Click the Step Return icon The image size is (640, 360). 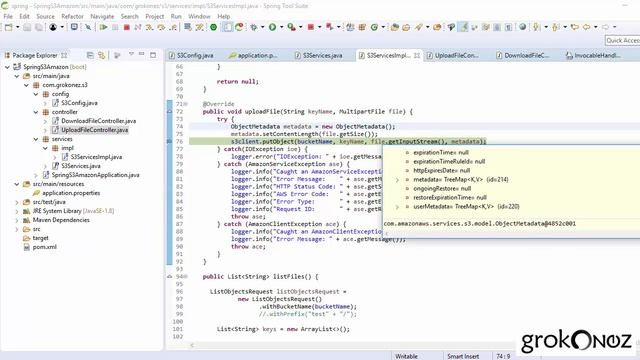173,27
